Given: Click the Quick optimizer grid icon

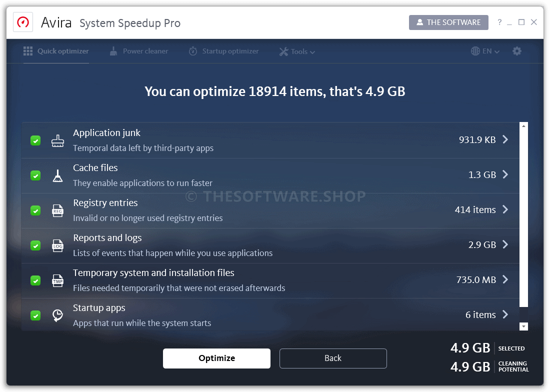Looking at the screenshot, I should [28, 51].
